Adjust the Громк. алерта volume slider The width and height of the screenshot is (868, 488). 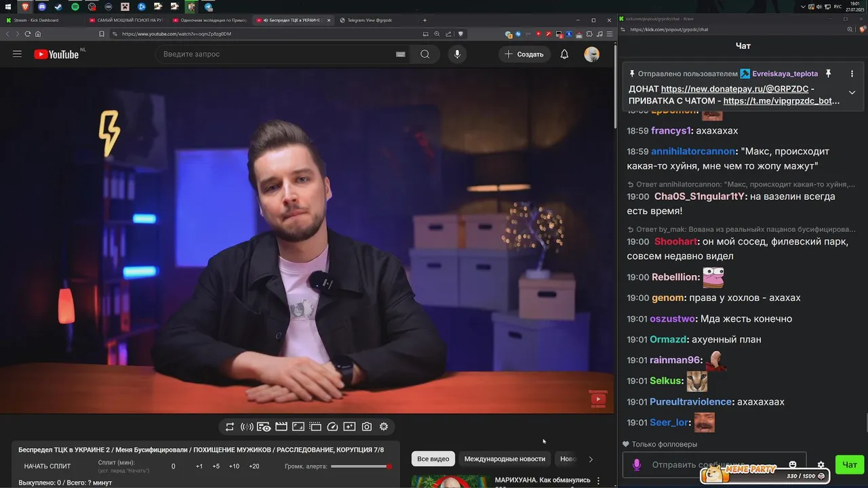click(361, 466)
